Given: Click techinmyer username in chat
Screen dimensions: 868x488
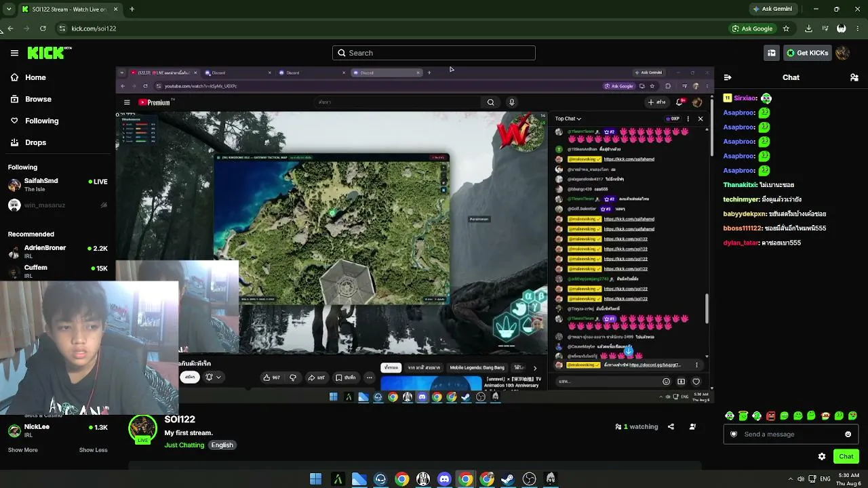Looking at the screenshot, I should [742, 199].
